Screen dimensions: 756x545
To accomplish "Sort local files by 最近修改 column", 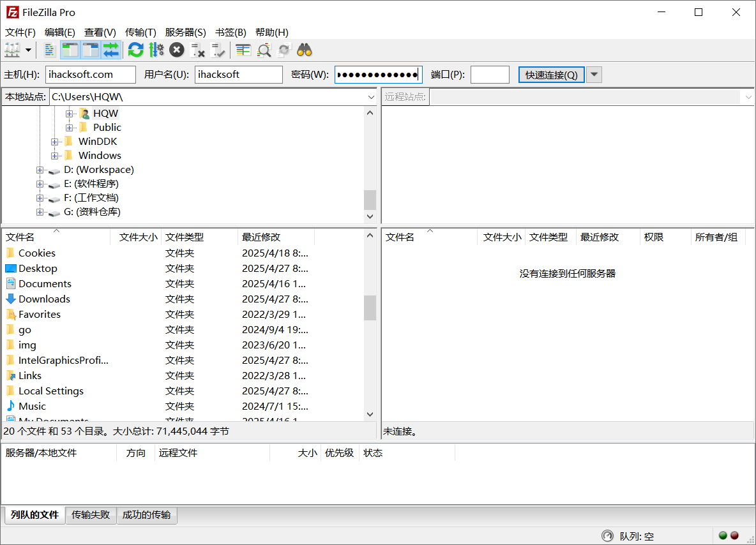I will point(276,237).
